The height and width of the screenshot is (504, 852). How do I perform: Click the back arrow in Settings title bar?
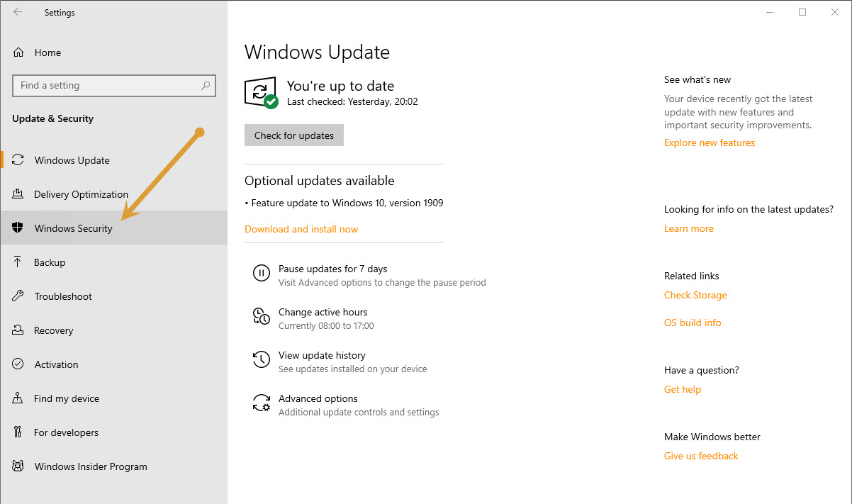click(18, 12)
